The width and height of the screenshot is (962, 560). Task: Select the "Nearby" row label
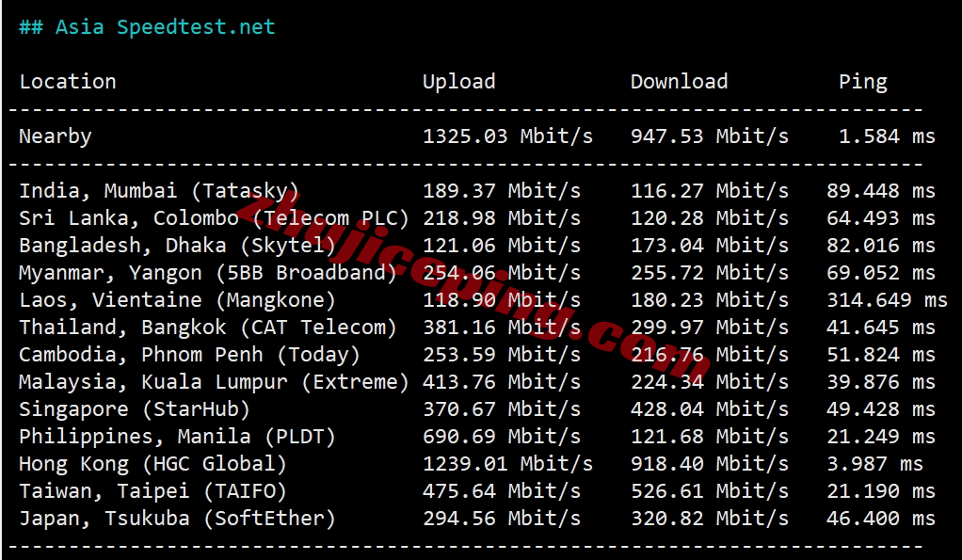[x=56, y=136]
